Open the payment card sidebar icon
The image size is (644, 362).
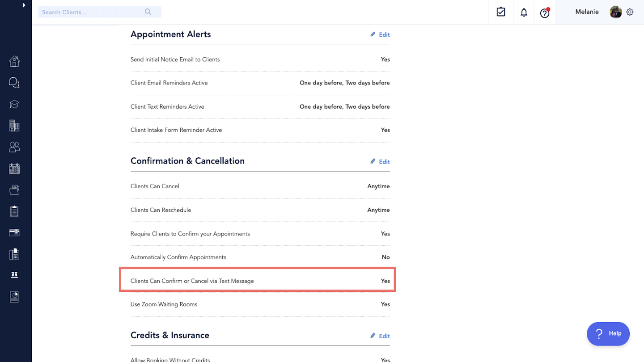[14, 232]
